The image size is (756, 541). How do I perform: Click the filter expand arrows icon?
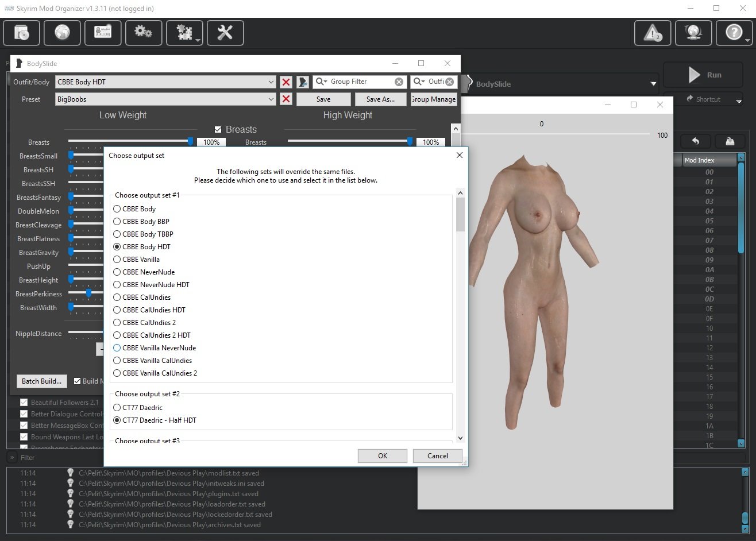pyautogui.click(x=11, y=457)
